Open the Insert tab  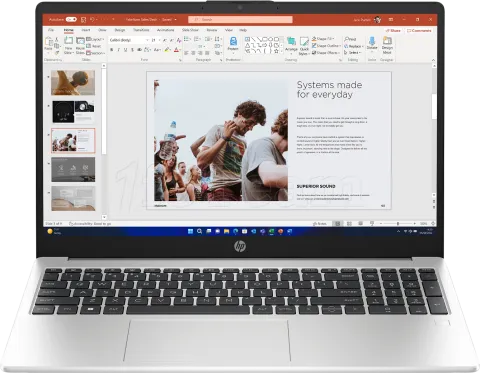tap(86, 30)
